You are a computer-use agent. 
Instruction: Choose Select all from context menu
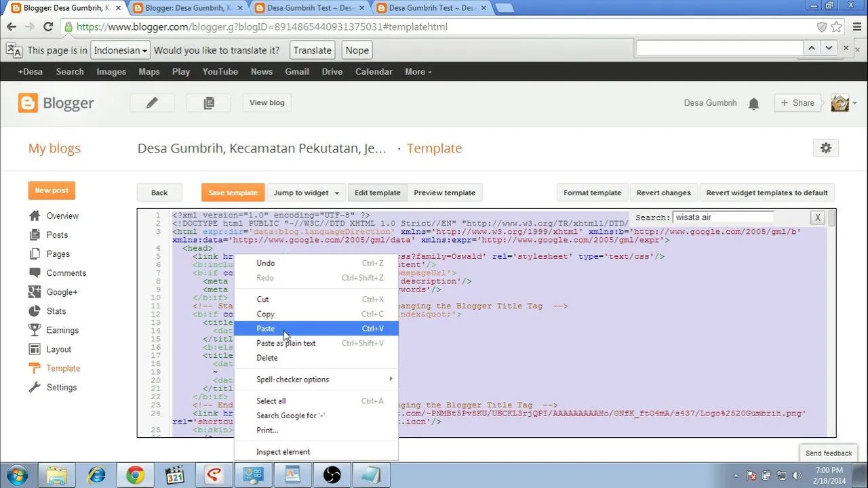(316, 401)
